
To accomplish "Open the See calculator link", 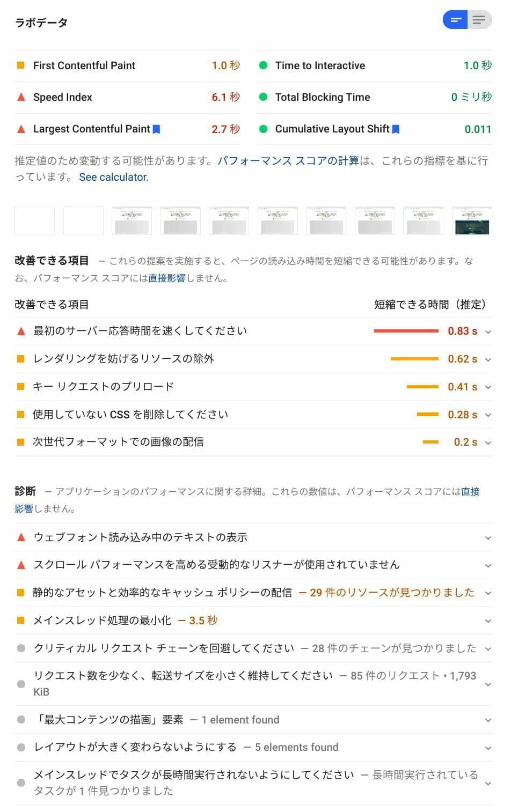I will [x=113, y=177].
